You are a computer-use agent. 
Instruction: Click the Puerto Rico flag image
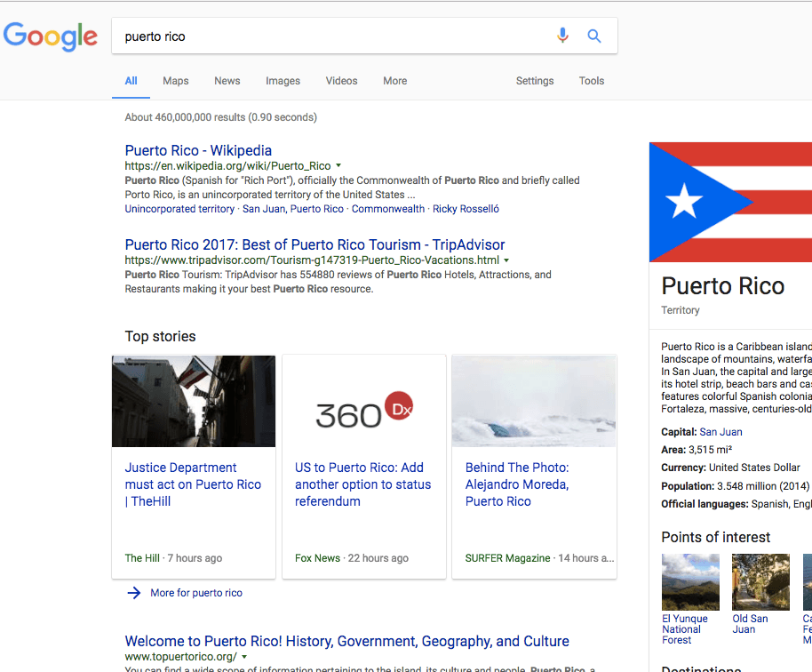(730, 202)
